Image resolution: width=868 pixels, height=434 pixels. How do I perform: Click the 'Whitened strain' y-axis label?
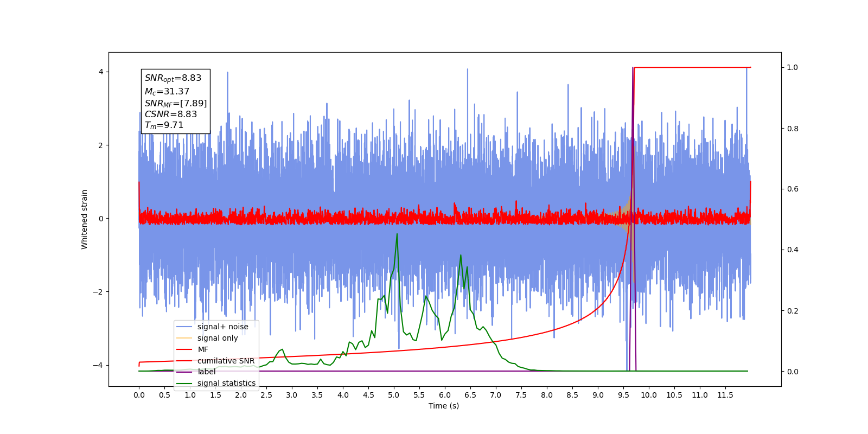(x=84, y=219)
